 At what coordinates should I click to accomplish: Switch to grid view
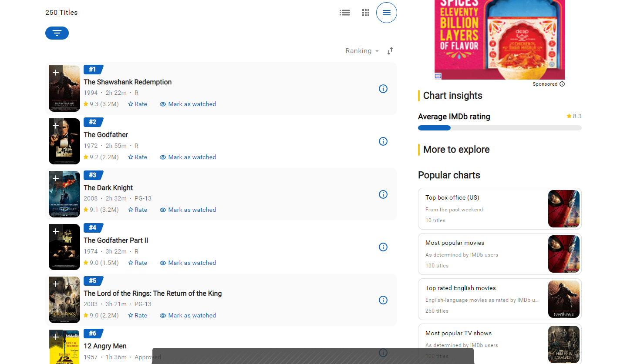pos(366,13)
